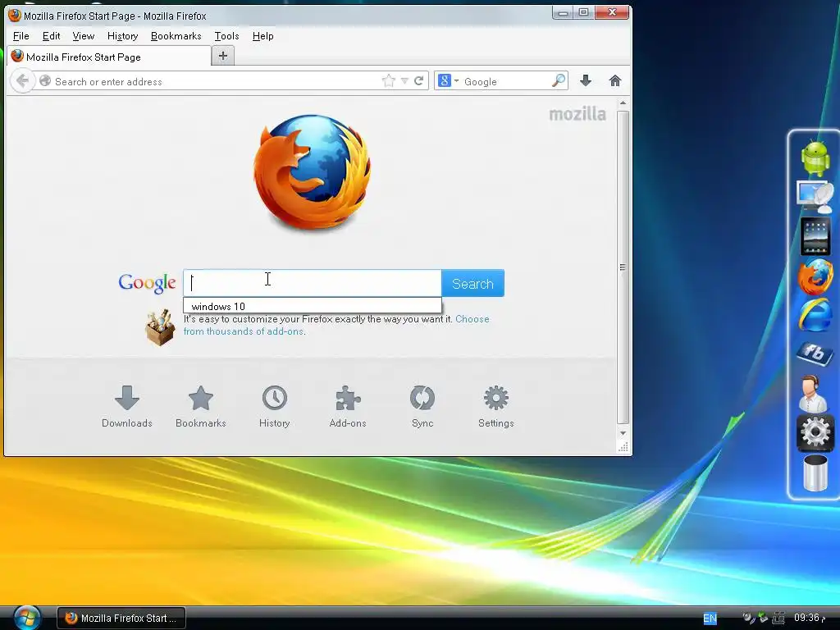Click the scrollbar up arrow
This screenshot has height=630, width=840.
pyautogui.click(x=623, y=103)
